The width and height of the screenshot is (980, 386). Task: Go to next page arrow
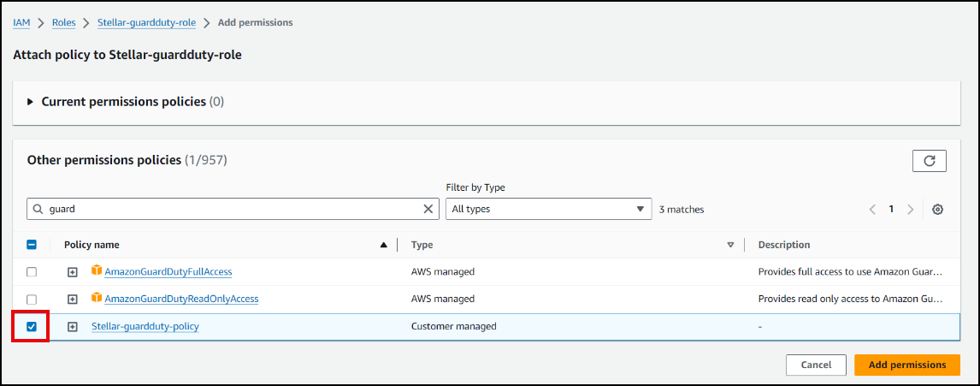click(x=911, y=209)
